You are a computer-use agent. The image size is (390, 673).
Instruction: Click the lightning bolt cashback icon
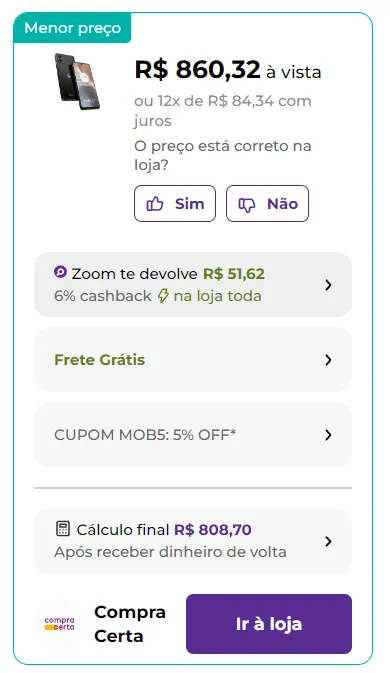click(x=163, y=296)
